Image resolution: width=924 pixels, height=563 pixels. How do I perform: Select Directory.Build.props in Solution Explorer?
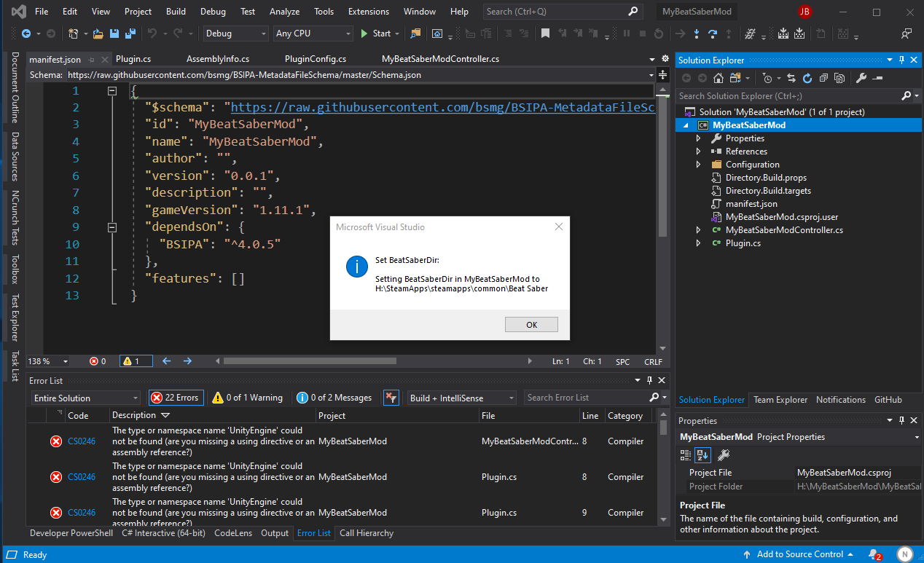[766, 178]
